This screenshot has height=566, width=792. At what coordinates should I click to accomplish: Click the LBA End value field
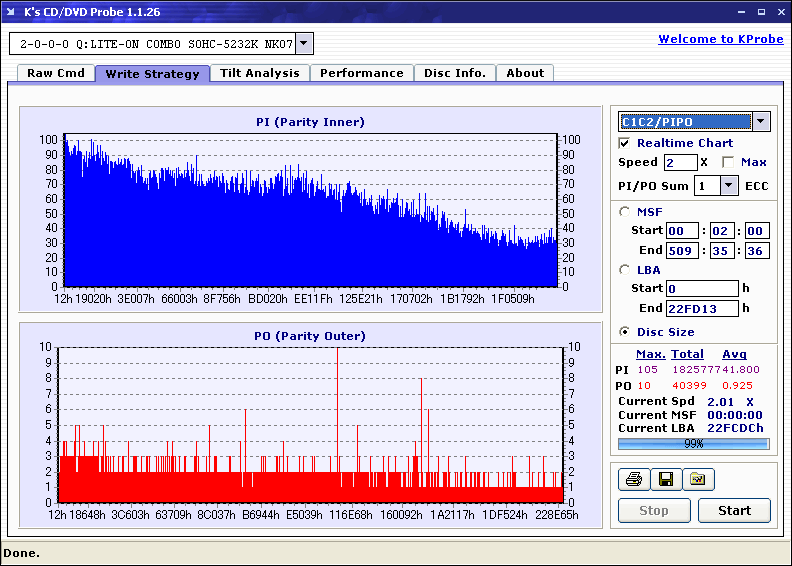[x=701, y=308]
